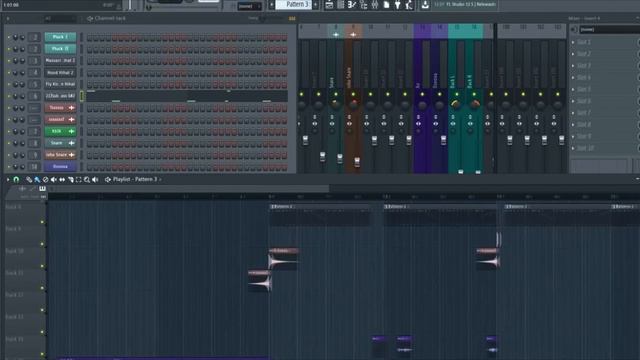Screen dimensions: 640x360
Task: Expand the Slot 1 effect arrow in the mixer
Action: point(573,42)
